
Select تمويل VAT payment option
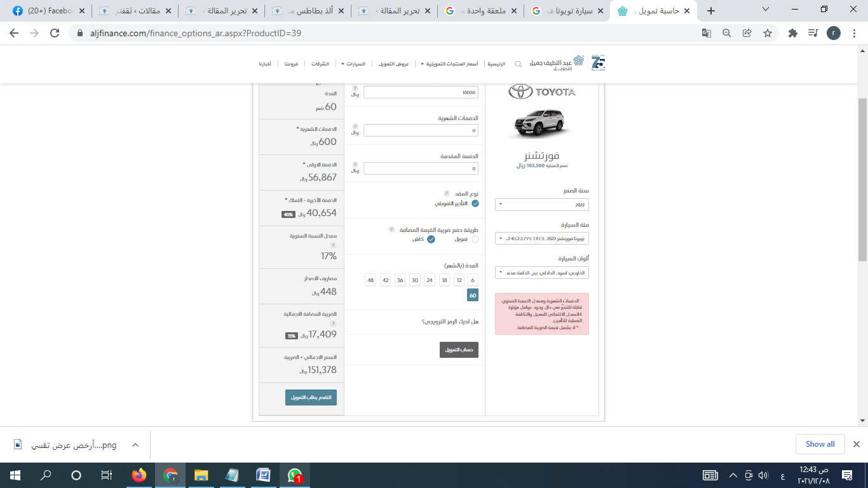tap(475, 239)
